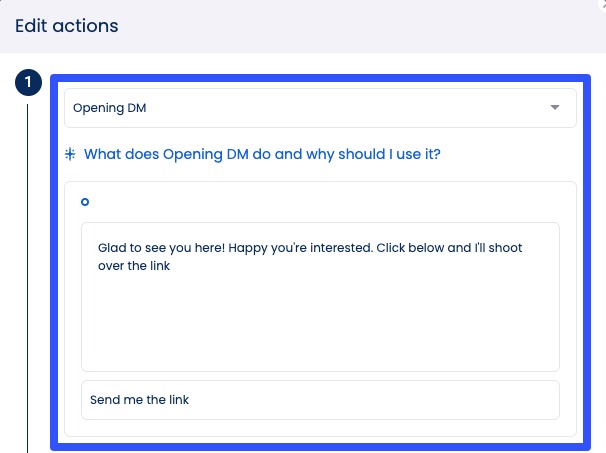Click the end of 'Send me the link' text
606x453 pixels.
tap(190, 400)
